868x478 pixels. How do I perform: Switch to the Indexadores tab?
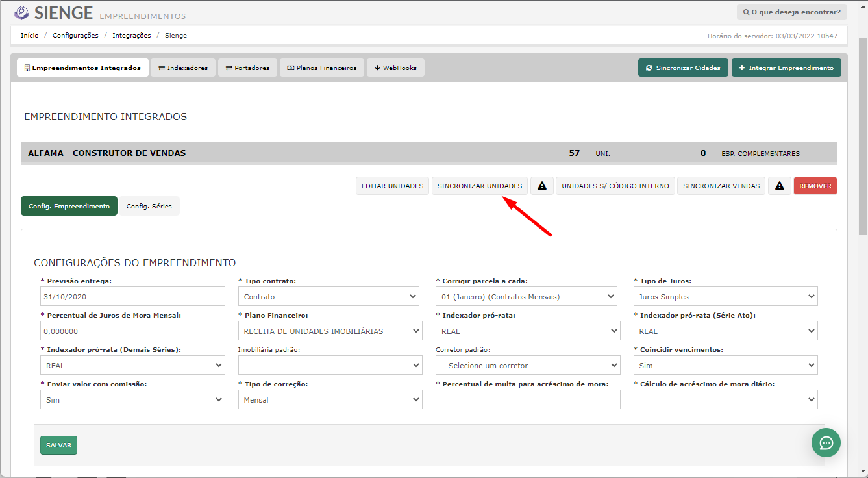coord(183,68)
